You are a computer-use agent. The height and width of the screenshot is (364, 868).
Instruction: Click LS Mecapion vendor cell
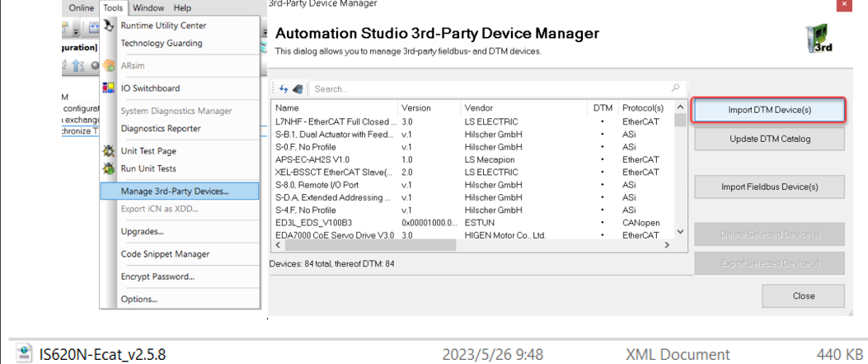(x=489, y=159)
